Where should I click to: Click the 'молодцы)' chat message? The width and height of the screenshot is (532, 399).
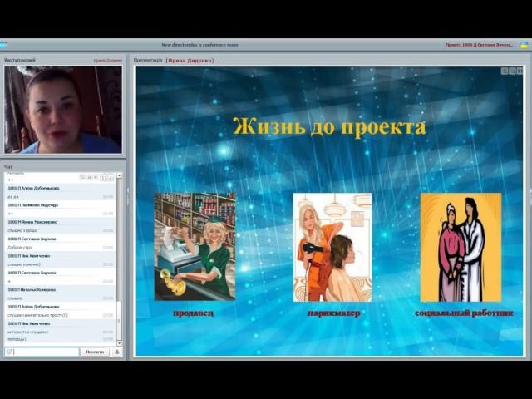(x=17, y=339)
